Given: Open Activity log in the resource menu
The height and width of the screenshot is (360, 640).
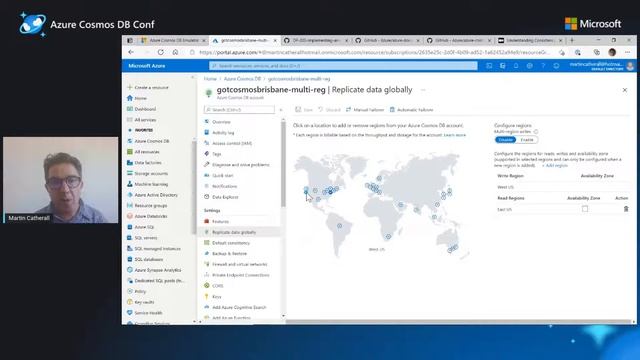Looking at the screenshot, I should (x=219, y=133).
